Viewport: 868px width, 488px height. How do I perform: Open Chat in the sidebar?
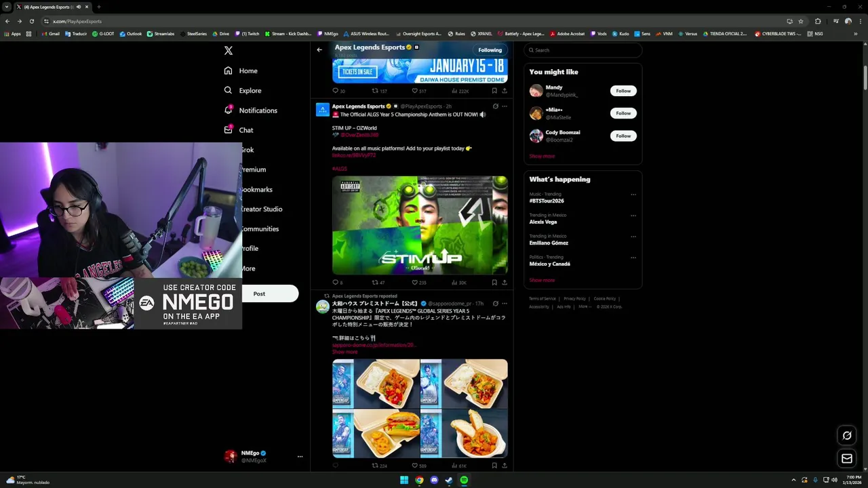coord(238,129)
